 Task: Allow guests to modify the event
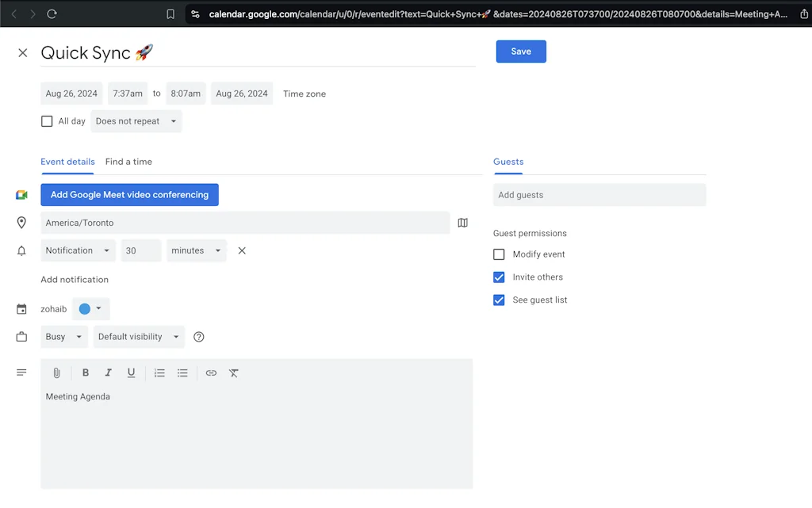tap(499, 254)
